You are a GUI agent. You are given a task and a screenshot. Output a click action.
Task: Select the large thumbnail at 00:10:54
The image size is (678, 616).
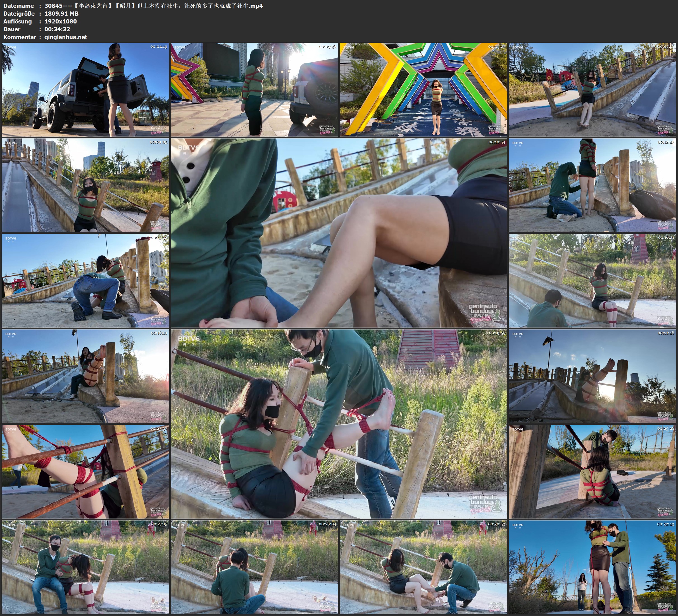[x=339, y=233]
